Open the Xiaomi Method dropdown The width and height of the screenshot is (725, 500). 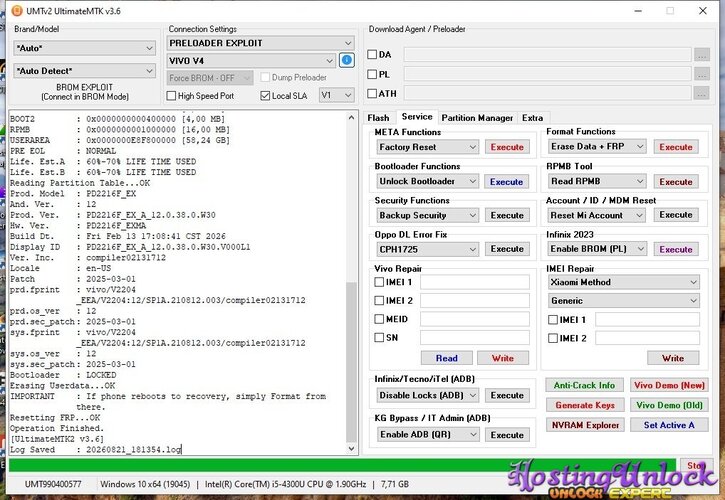point(624,282)
